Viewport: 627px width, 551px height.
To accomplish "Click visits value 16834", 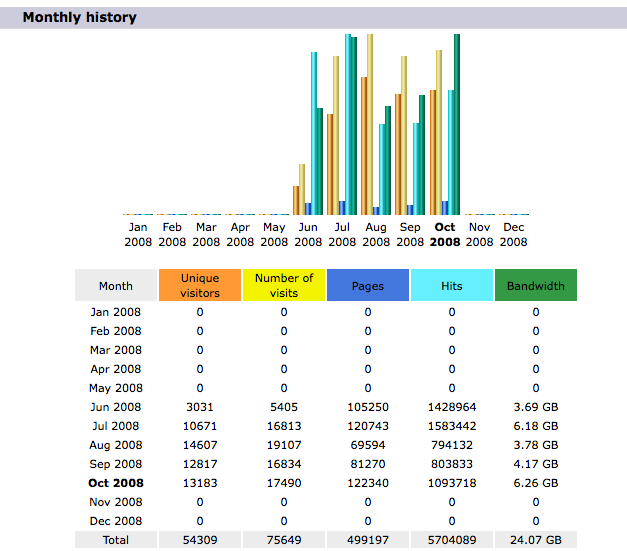I will [284, 464].
